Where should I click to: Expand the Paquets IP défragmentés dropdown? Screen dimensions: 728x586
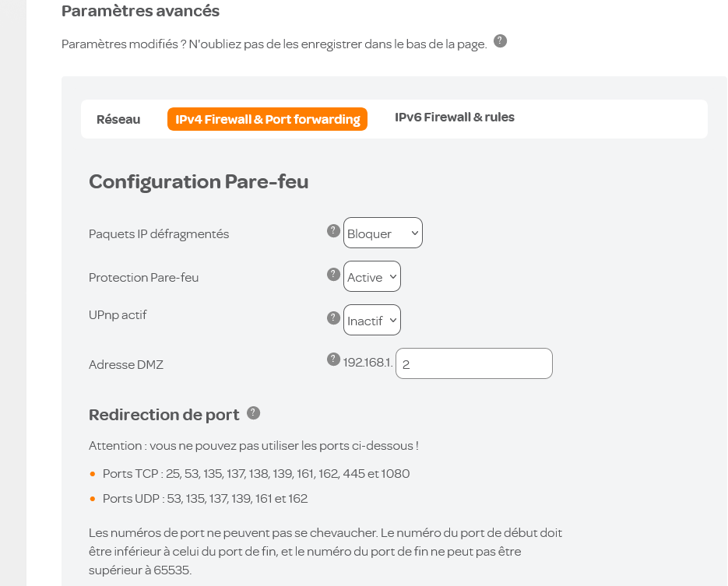pos(383,233)
